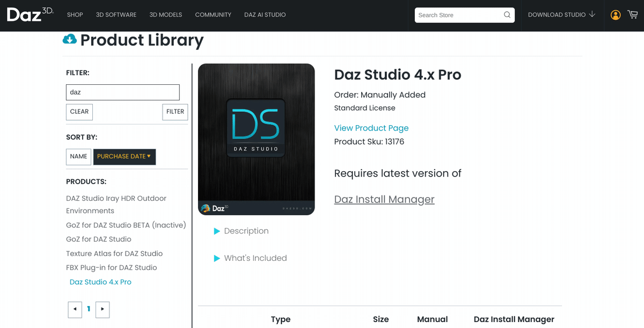The height and width of the screenshot is (328, 644).
Task: Click the search magnifier icon
Action: click(507, 15)
